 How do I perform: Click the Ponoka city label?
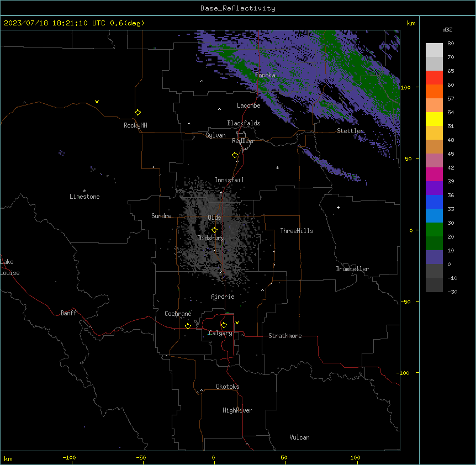point(265,75)
